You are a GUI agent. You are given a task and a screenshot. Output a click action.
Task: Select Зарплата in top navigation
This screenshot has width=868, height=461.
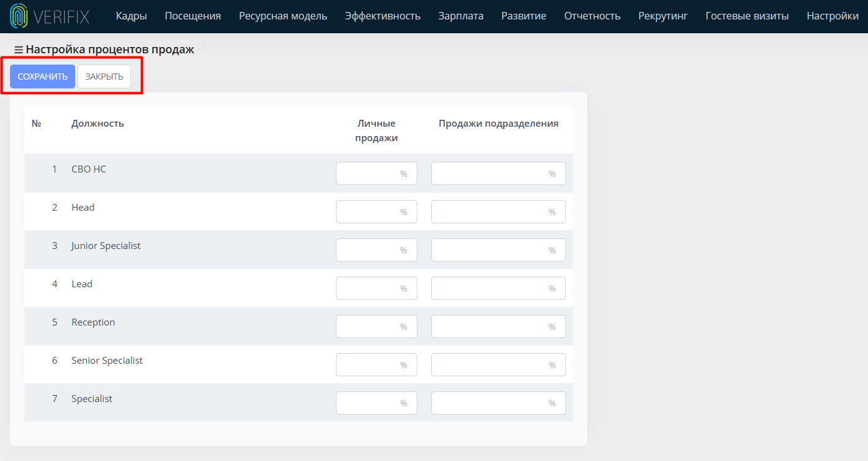pyautogui.click(x=461, y=16)
